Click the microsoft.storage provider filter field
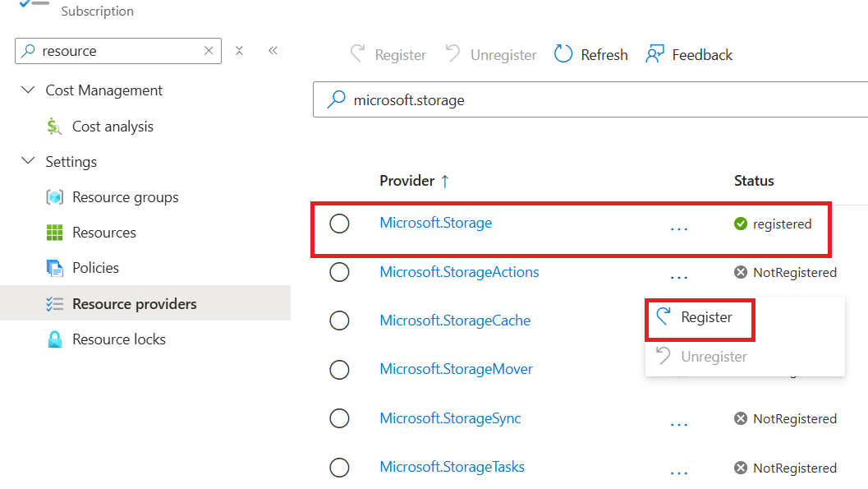Image resolution: width=868 pixels, height=489 pixels. point(590,99)
